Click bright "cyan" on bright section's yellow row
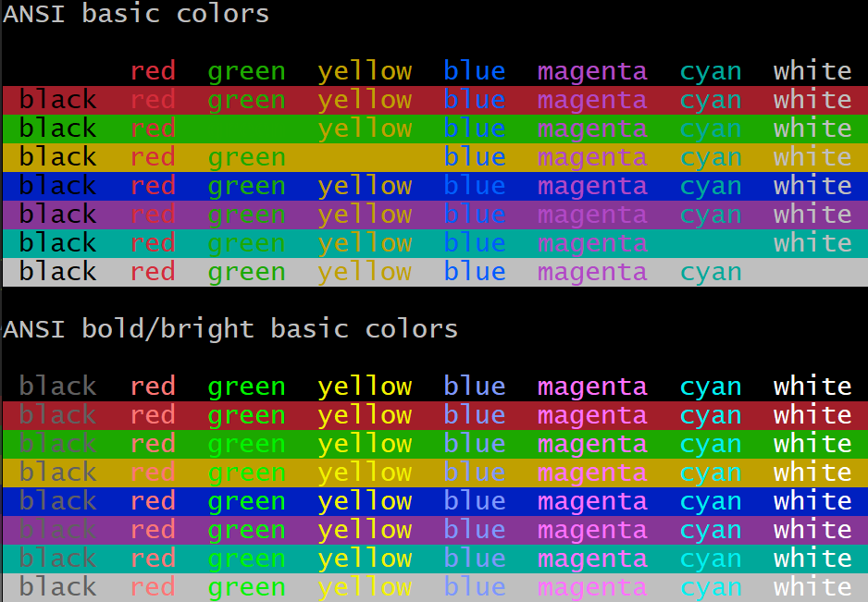 click(711, 473)
